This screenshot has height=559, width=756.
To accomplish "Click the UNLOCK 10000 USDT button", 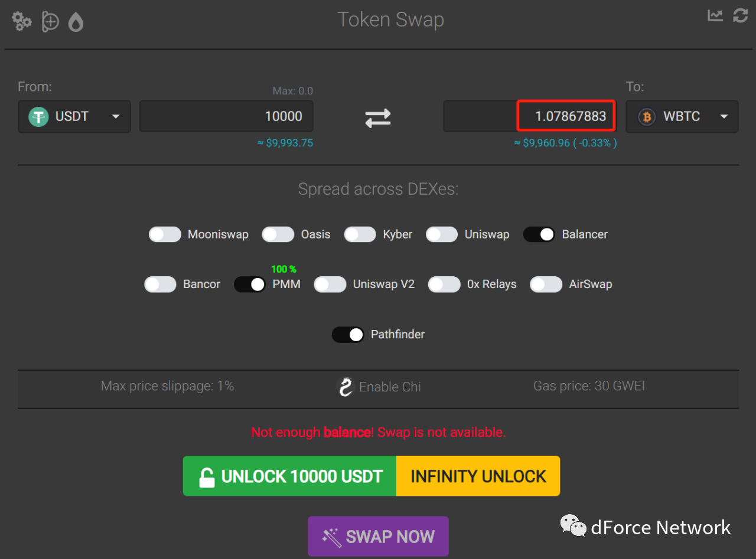I will tap(289, 476).
